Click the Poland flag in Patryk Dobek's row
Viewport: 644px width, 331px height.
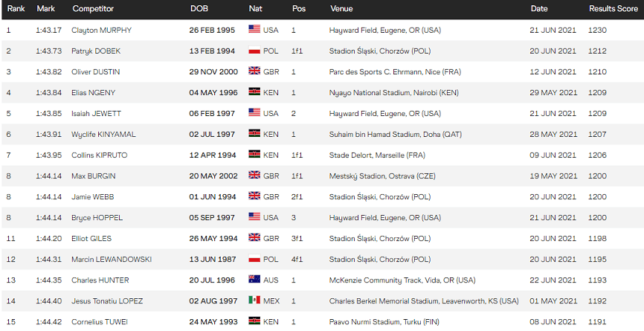coord(254,51)
